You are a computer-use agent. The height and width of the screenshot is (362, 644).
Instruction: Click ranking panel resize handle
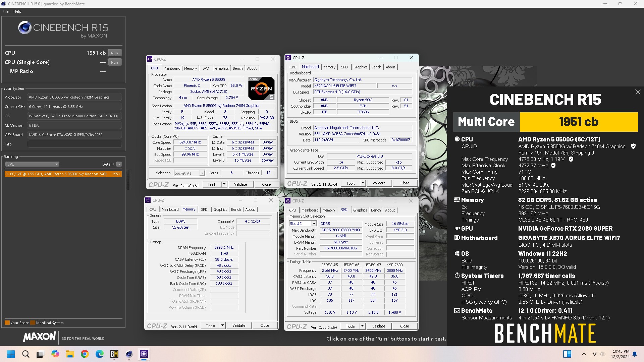point(128,181)
